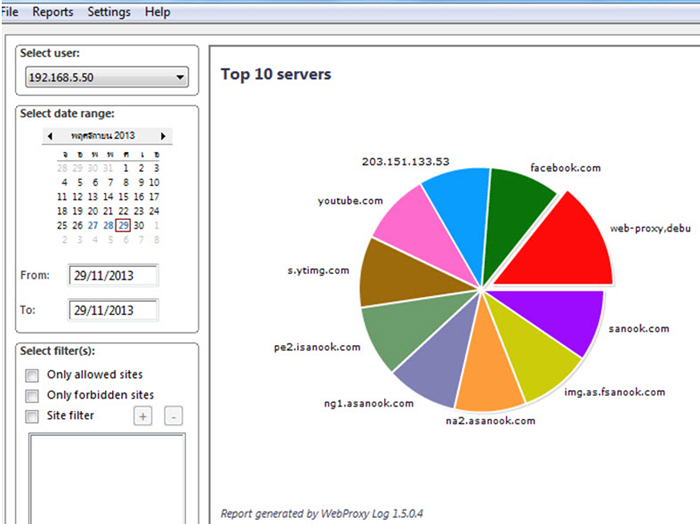Select day 29 in the calendar

click(x=123, y=226)
